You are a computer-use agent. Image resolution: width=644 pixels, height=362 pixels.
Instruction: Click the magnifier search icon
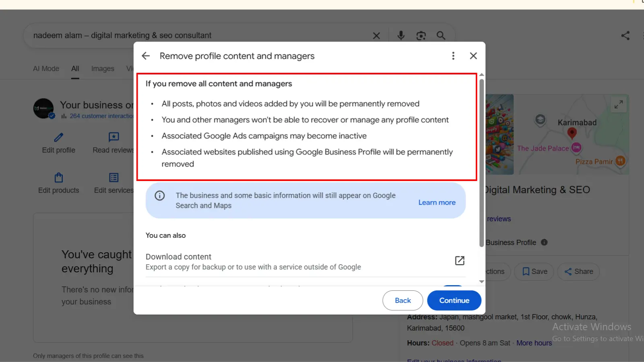441,36
